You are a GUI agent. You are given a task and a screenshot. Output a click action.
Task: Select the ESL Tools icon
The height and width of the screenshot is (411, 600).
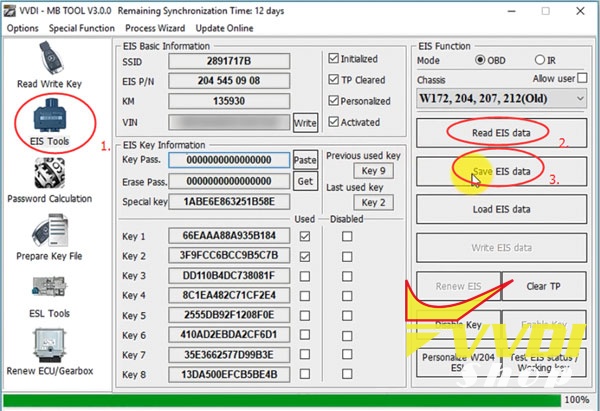coord(50,287)
